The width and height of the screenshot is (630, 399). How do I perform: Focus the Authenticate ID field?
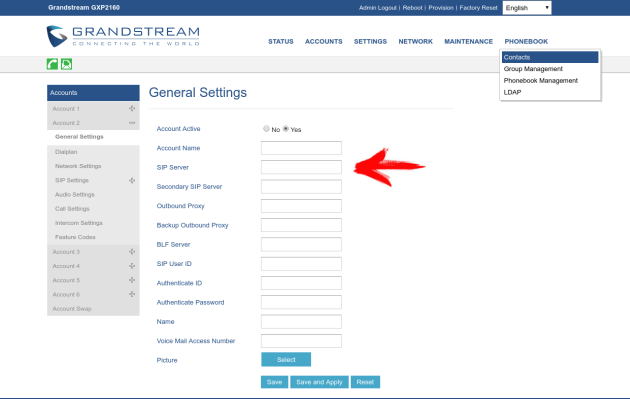point(301,283)
